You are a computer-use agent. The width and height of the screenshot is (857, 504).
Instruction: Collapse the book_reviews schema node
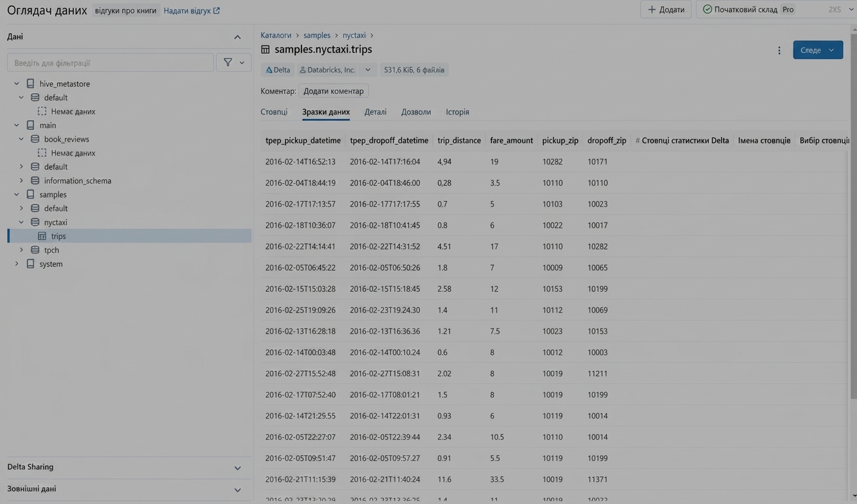click(21, 139)
